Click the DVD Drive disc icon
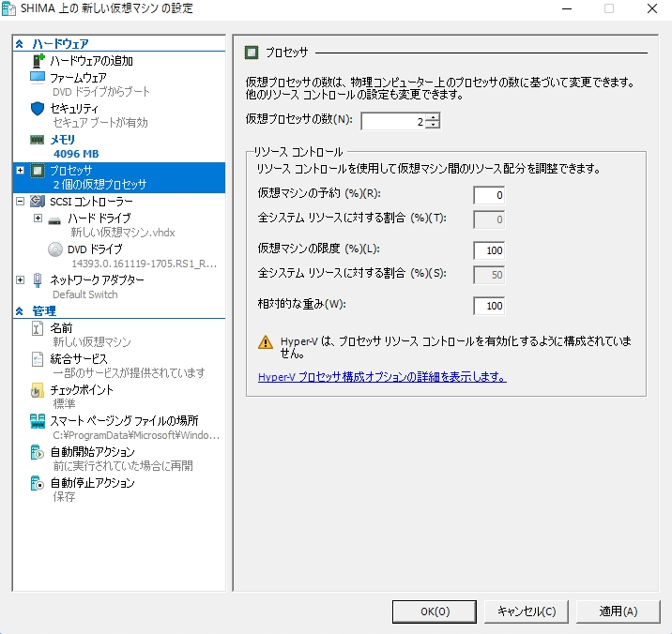The width and height of the screenshot is (672, 634). [54, 249]
